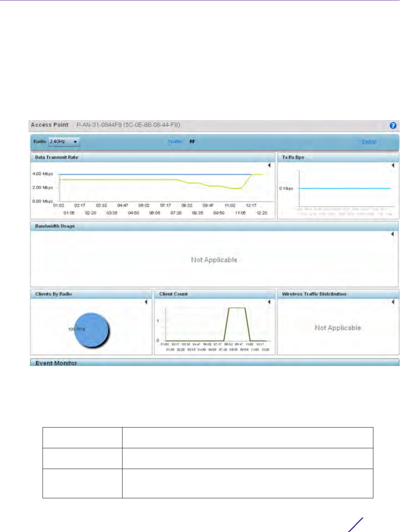The image size is (400, 532).
Task: Click the blue Clients By Radio pie chart
Action: point(91,330)
